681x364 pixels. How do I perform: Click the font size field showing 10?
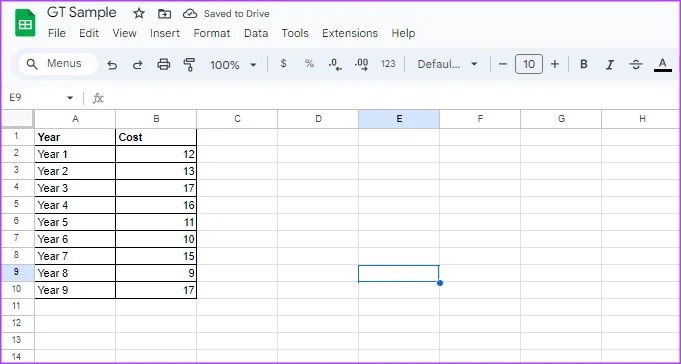529,64
